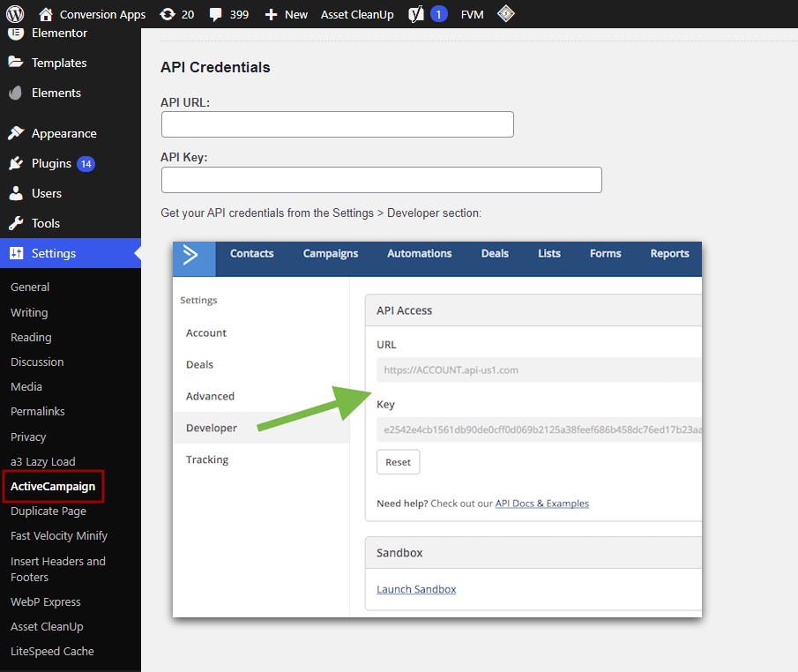Click the Users person icon

(x=16, y=193)
